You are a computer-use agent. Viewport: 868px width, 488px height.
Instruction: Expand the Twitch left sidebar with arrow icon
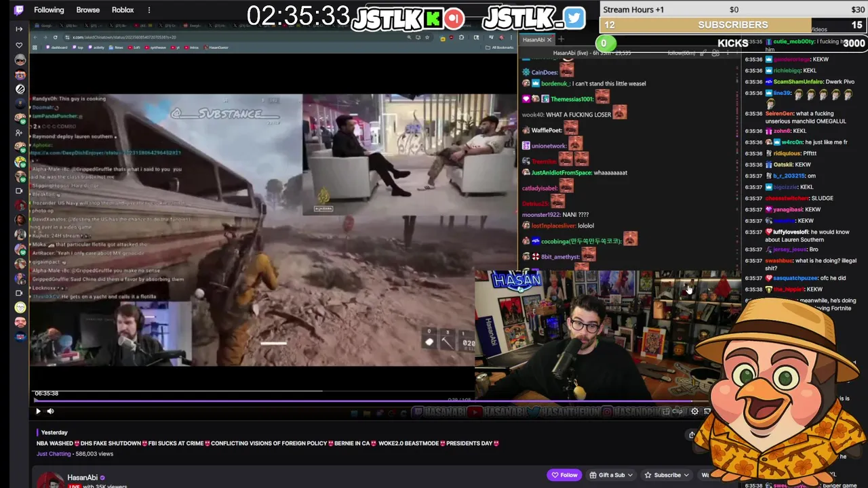tap(19, 28)
